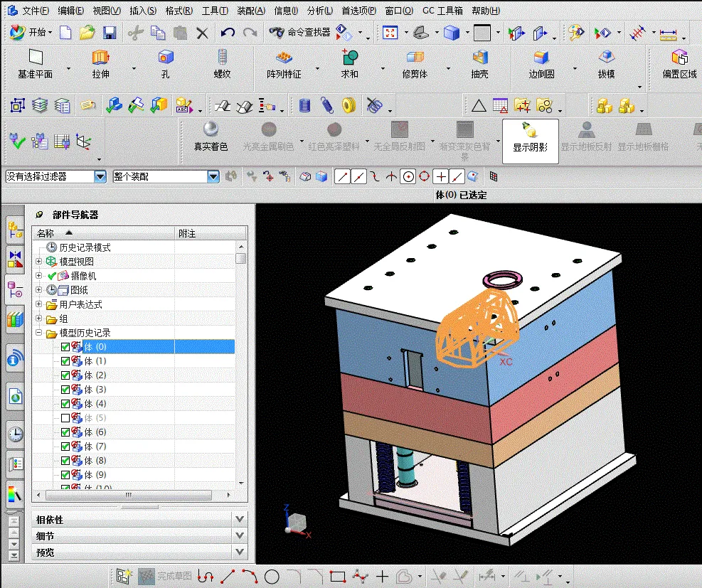Open the Assembly Navigator sidebar tab
The width and height of the screenshot is (702, 588).
15,231
